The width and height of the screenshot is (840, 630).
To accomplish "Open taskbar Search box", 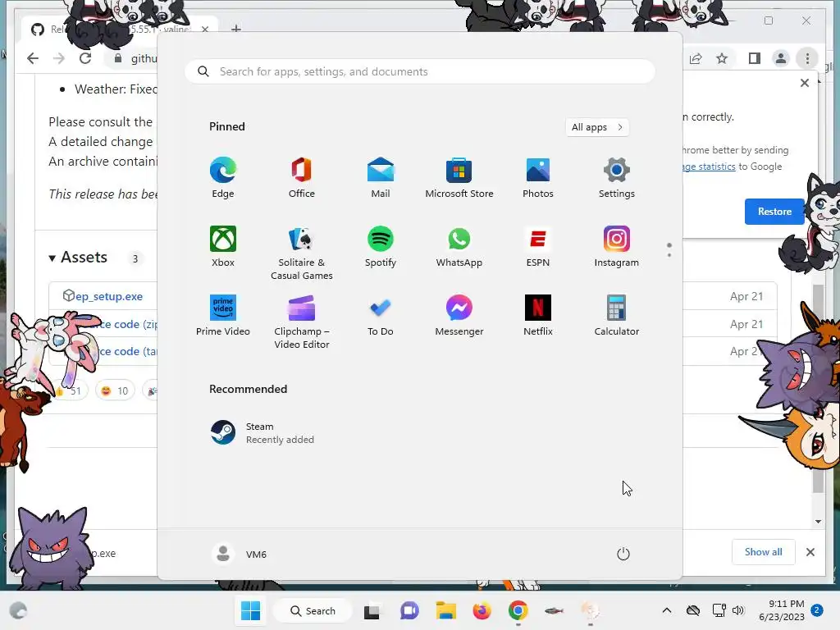I will click(313, 610).
